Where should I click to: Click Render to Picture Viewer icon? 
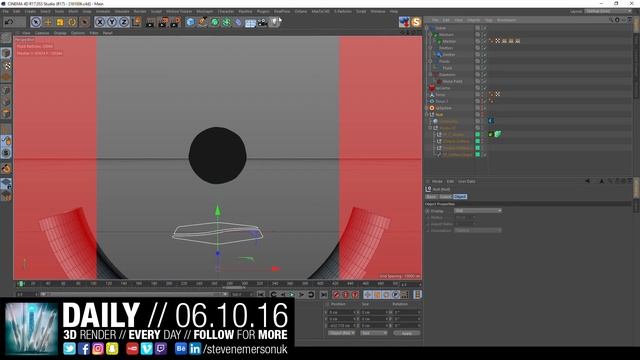click(x=163, y=22)
